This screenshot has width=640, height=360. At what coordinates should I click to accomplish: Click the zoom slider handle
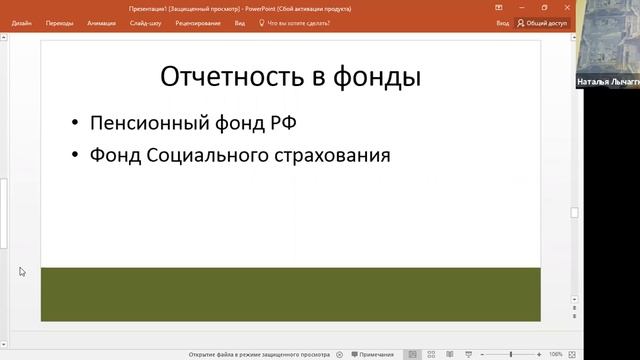[511, 355]
